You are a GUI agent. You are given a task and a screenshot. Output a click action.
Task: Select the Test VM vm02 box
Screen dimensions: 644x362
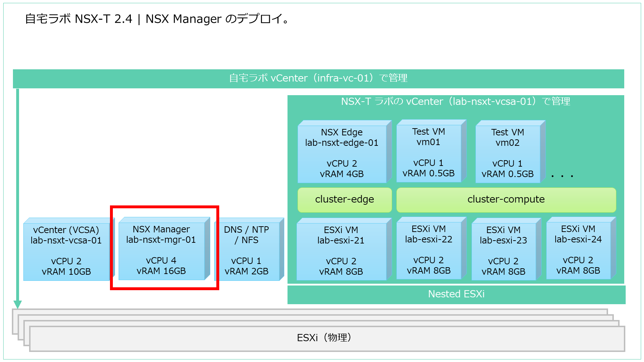coord(510,152)
